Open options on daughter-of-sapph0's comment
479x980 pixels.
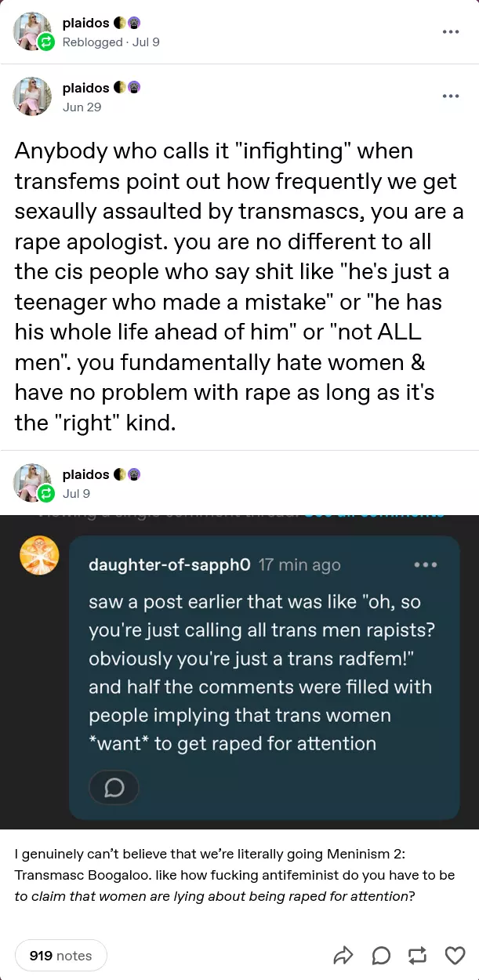(425, 564)
